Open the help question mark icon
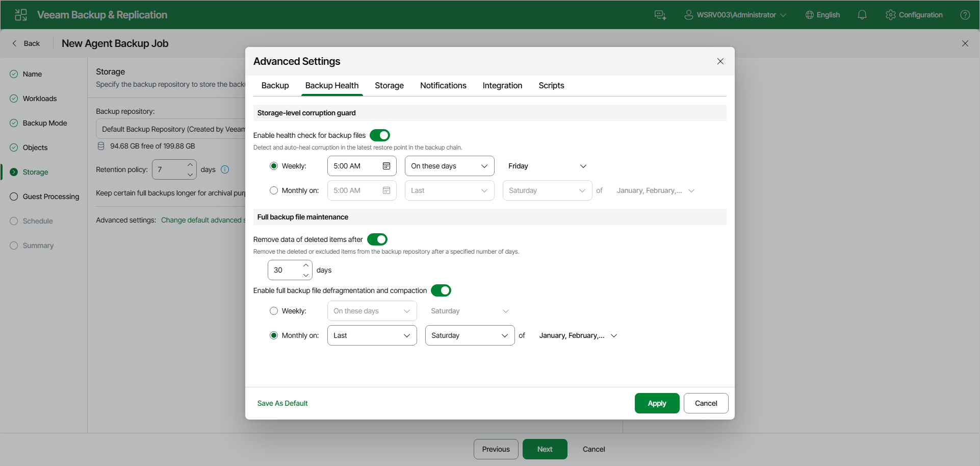This screenshot has height=466, width=980. pyautogui.click(x=965, y=15)
